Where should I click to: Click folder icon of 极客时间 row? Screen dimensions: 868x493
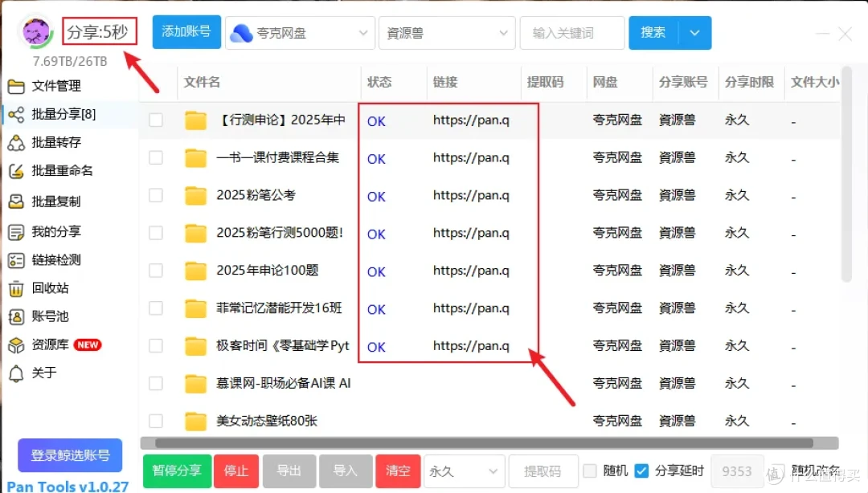tap(195, 346)
